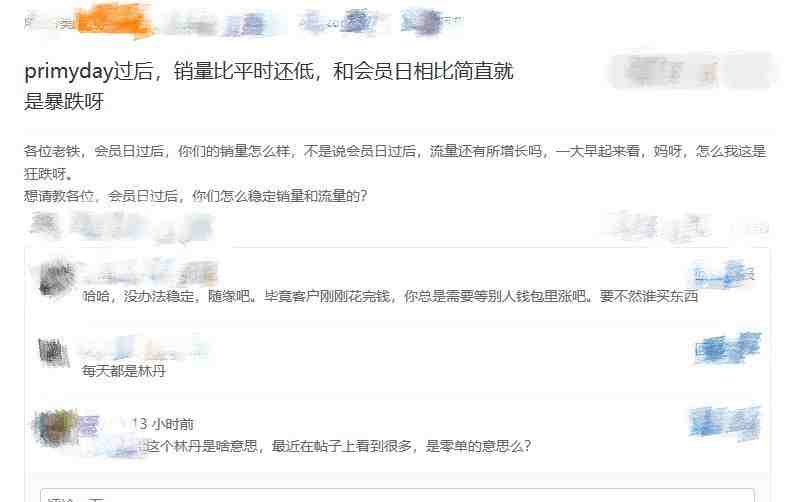The height and width of the screenshot is (502, 790).
Task: Click blurred username above '每天都是林丹'
Action: pyautogui.click(x=144, y=348)
